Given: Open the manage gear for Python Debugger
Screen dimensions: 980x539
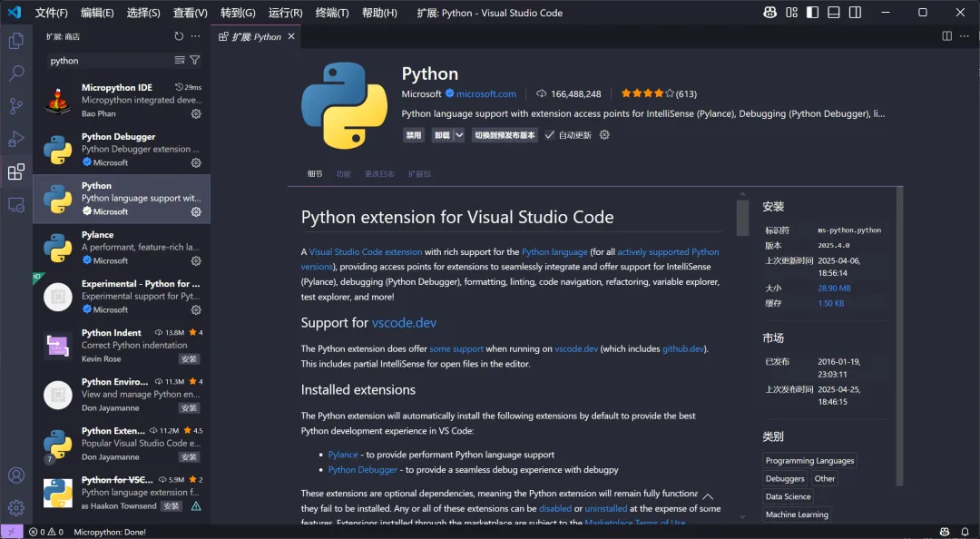Looking at the screenshot, I should point(196,162).
